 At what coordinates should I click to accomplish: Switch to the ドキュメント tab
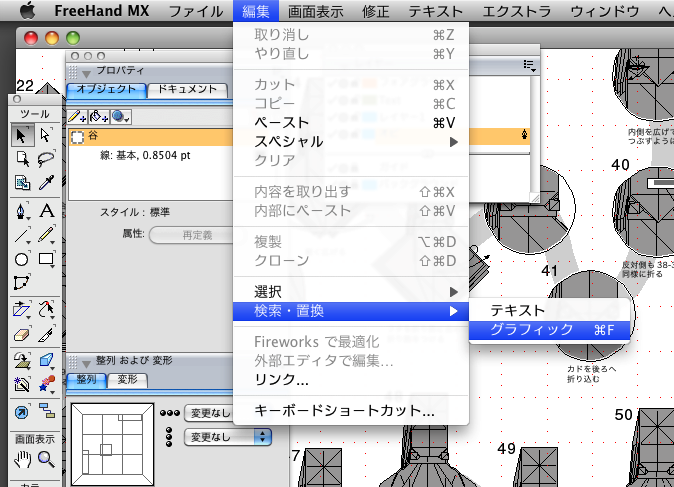click(187, 89)
